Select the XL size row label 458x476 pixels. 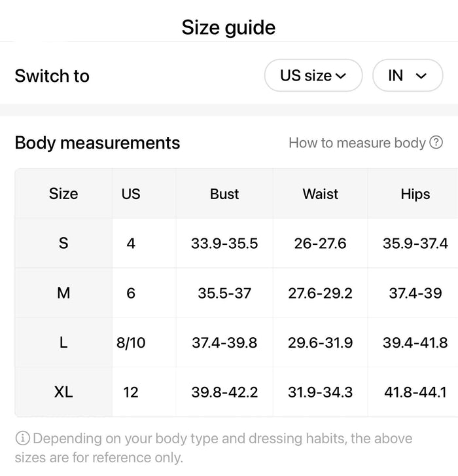tap(63, 392)
